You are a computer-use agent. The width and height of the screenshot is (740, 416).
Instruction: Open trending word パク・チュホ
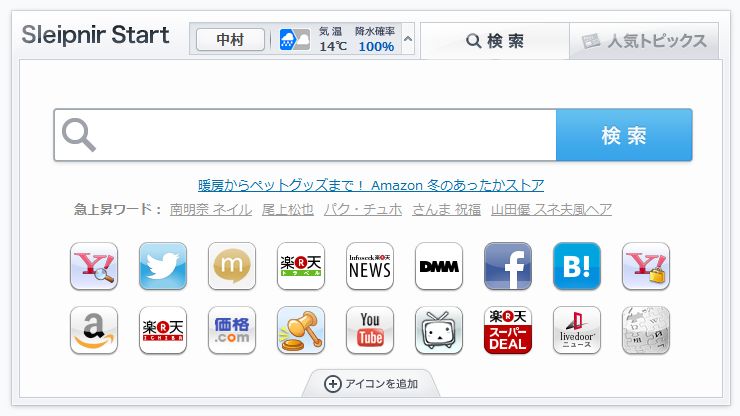[x=363, y=209]
